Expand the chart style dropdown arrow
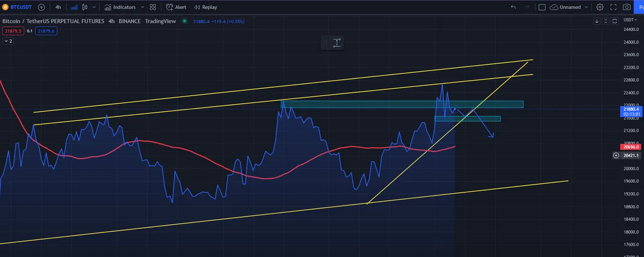Image resolution: width=644 pixels, height=257 pixels. [x=94, y=7]
